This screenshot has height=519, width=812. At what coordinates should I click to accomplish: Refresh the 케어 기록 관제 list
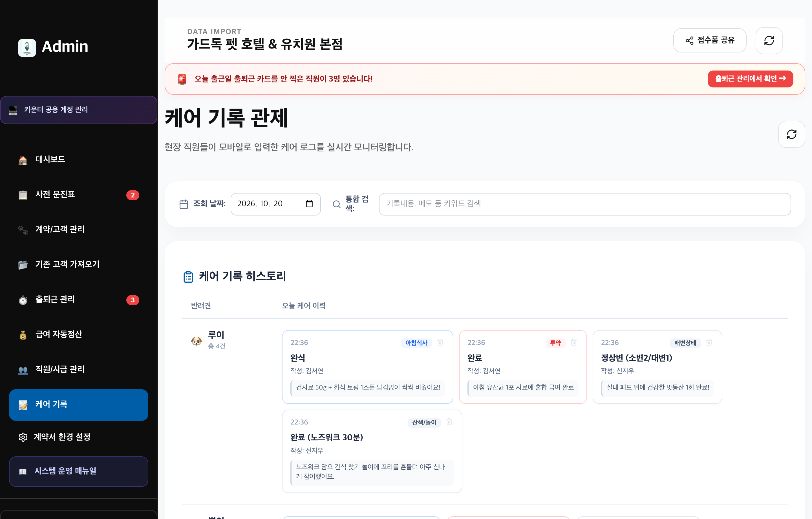[791, 134]
